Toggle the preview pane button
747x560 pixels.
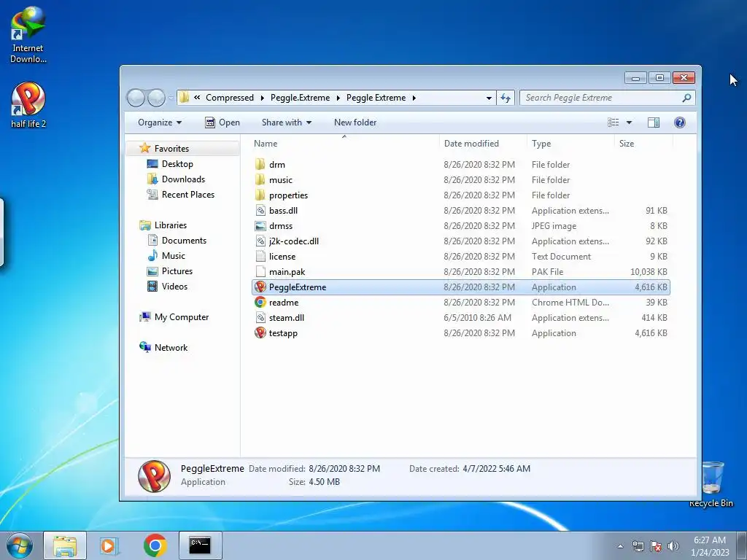654,122
